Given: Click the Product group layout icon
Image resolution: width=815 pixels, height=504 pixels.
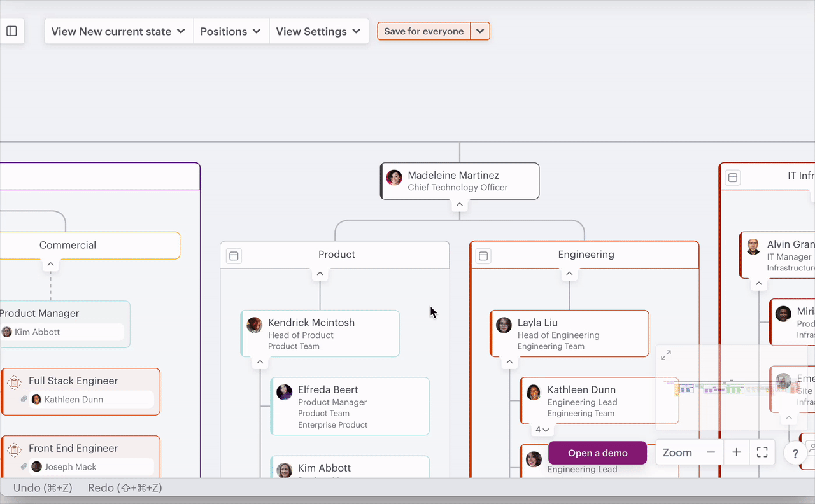Looking at the screenshot, I should tap(234, 256).
